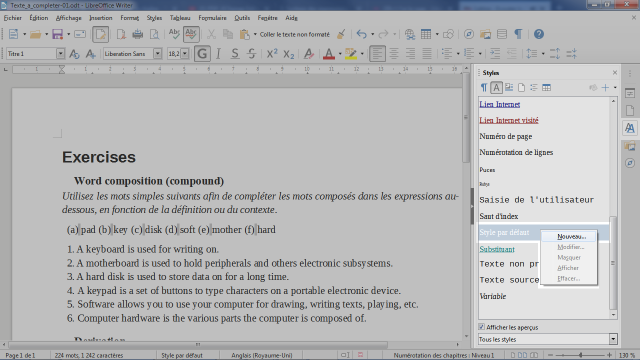Open the Fichier menu

13,18
